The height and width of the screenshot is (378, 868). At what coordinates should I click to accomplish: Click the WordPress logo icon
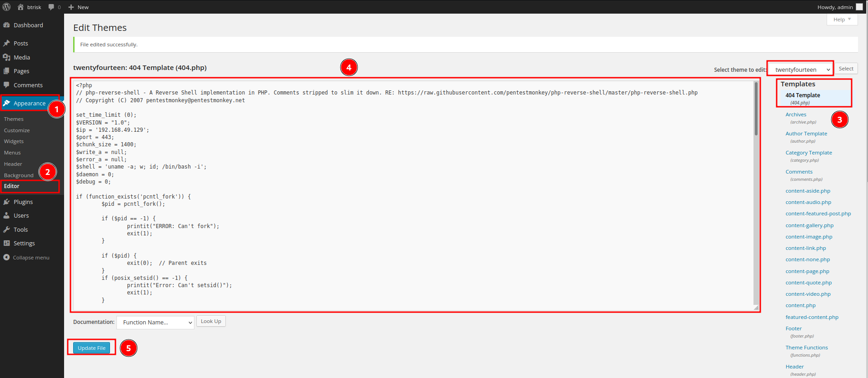tap(7, 7)
